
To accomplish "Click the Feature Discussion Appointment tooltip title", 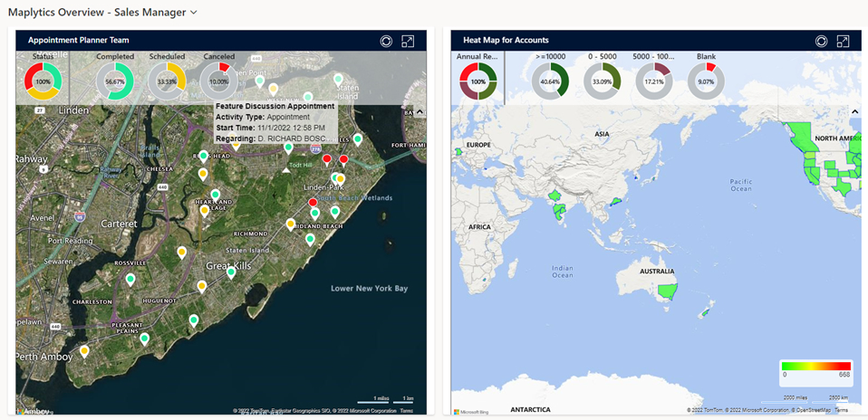I will pos(275,106).
